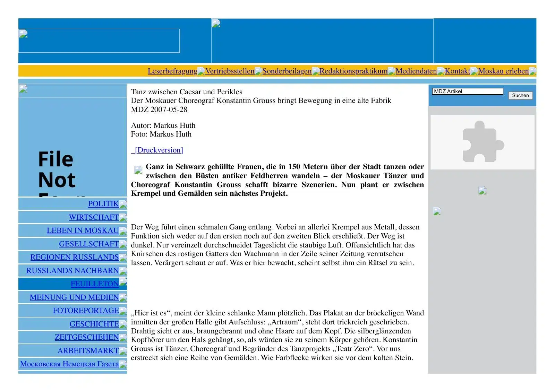Select LEBEN IN MOSKAU category
Viewport: 555px width, 392px height.
click(x=83, y=230)
